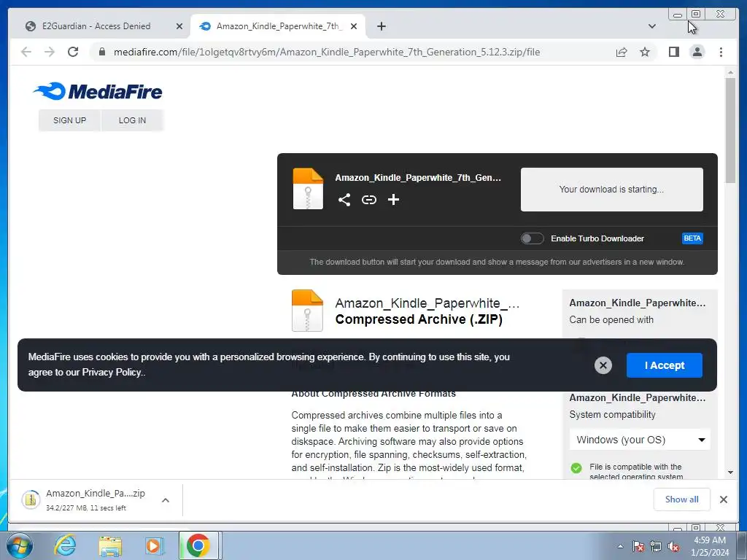Click the zip file icon in dark download box

[x=308, y=189]
